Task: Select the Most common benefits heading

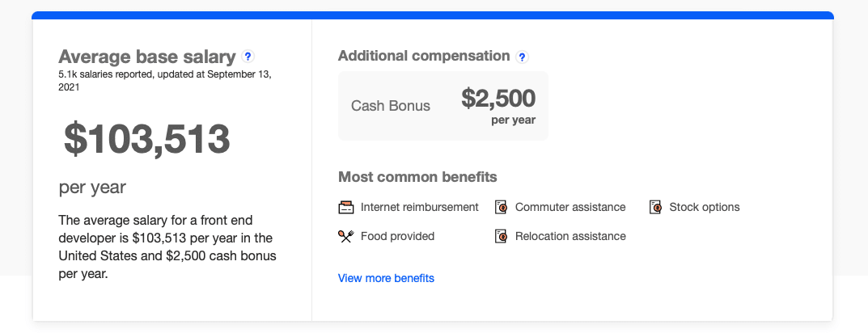Action: pyautogui.click(x=417, y=176)
